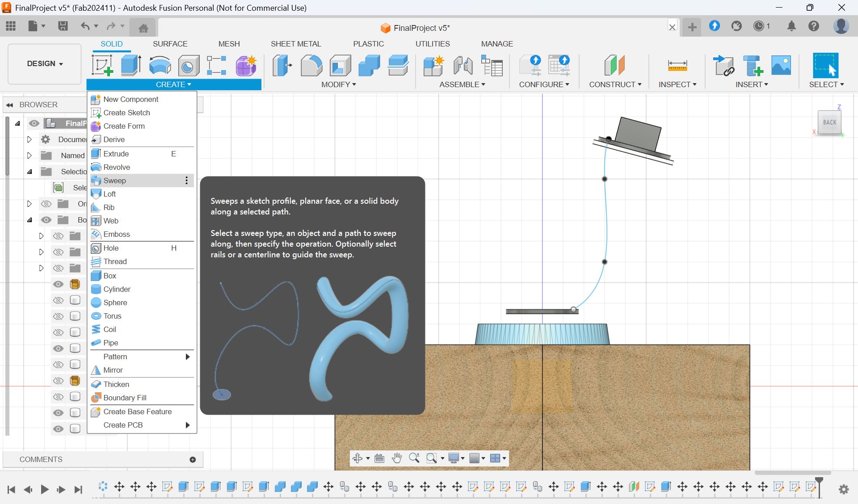Click the Rectangular Pattern toolbar icon

tap(217, 65)
